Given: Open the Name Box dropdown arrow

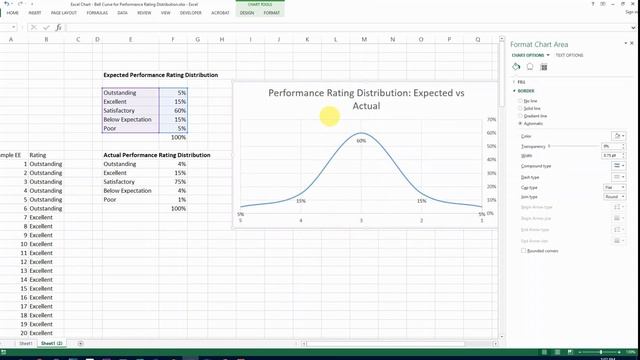Looking at the screenshot, I should (13, 27).
